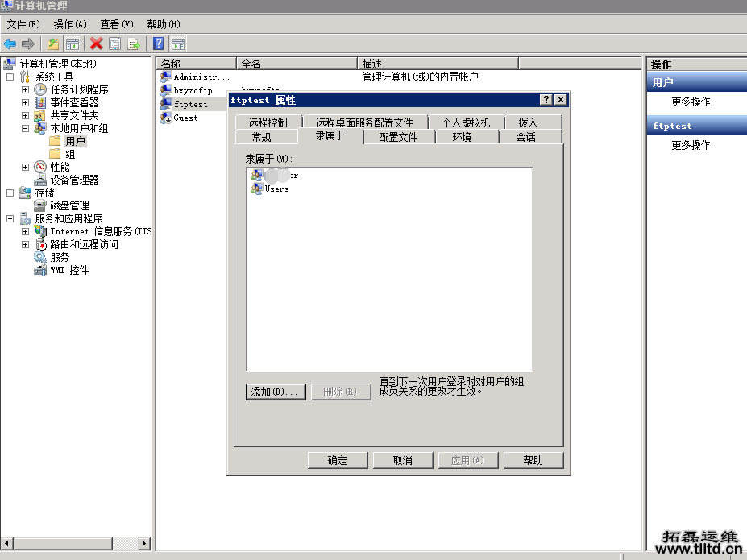The height and width of the screenshot is (560, 747).
Task: Expand the Internet 信息服务(IIS) node
Action: [x=24, y=231]
